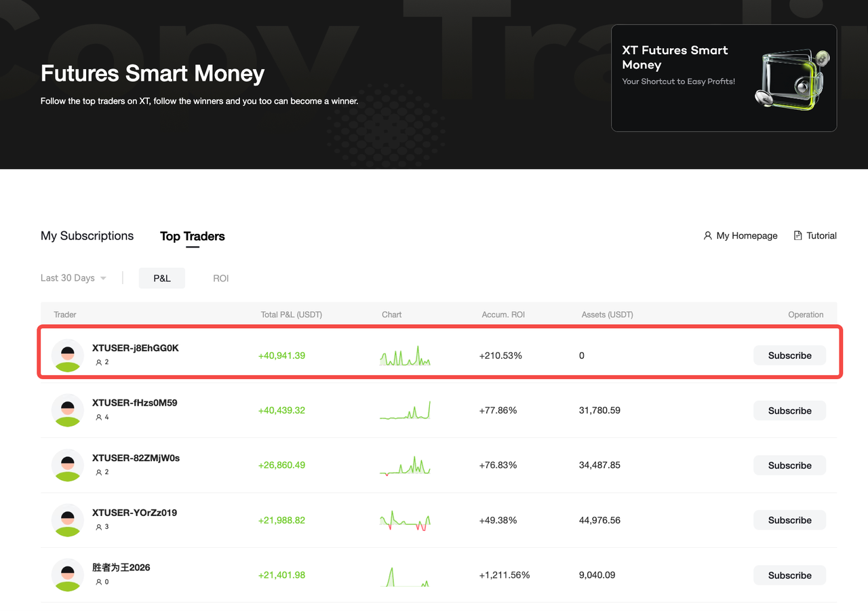Click the Accum. ROI column header
Image resolution: width=868 pixels, height=611 pixels.
pos(503,315)
